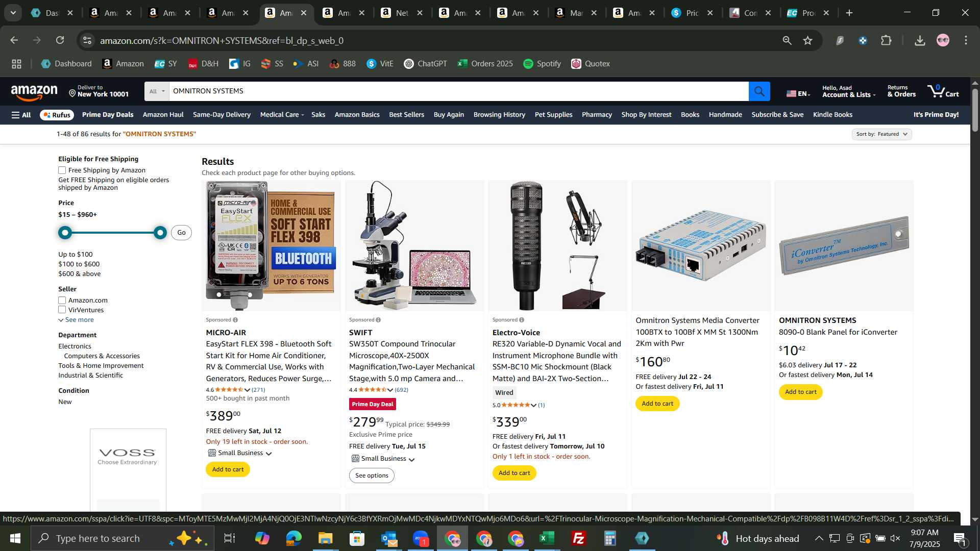
Task: Filter price Up to $100
Action: [76, 255]
